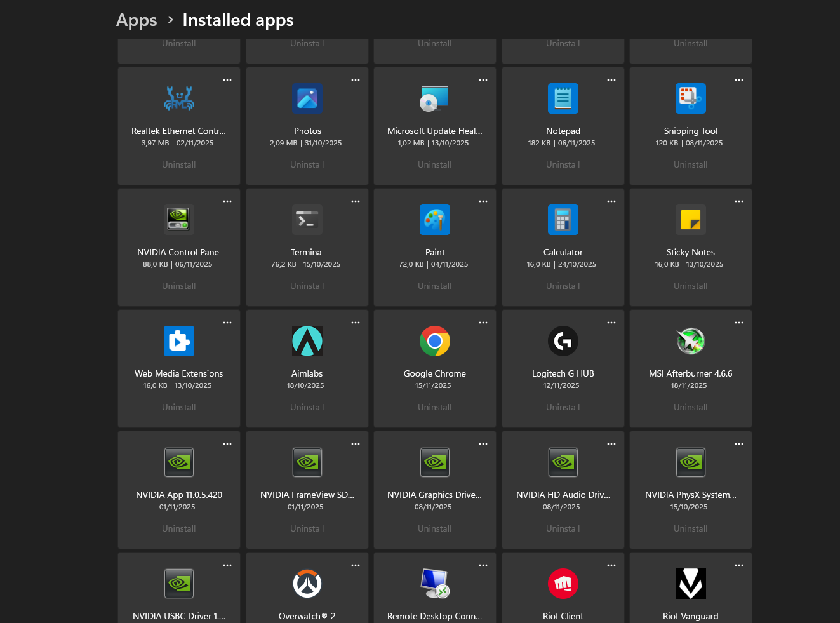840x623 pixels.
Task: Show more options for Notepad
Action: [611, 80]
